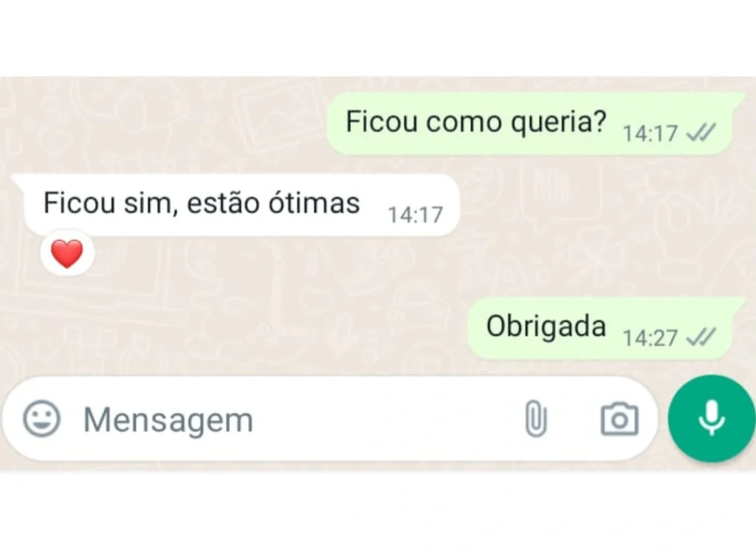Click the 14:27 timestamp on Obrigada
Image resolution: width=756 pixels, height=551 pixels.
point(650,338)
